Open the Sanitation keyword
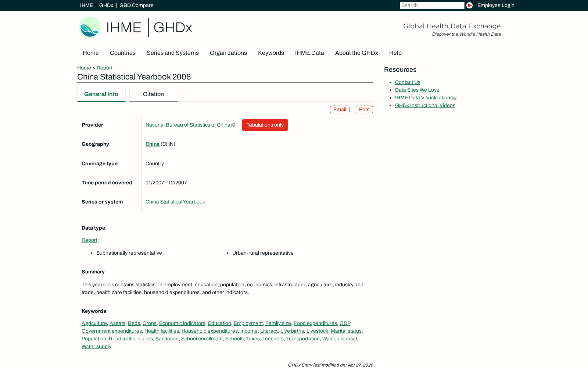 click(167, 339)
